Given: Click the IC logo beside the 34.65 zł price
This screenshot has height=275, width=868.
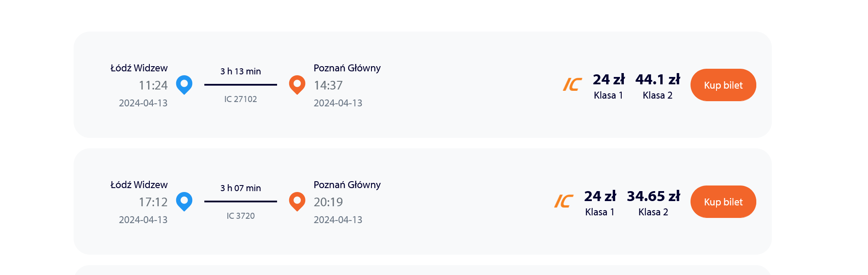Looking at the screenshot, I should [x=564, y=201].
